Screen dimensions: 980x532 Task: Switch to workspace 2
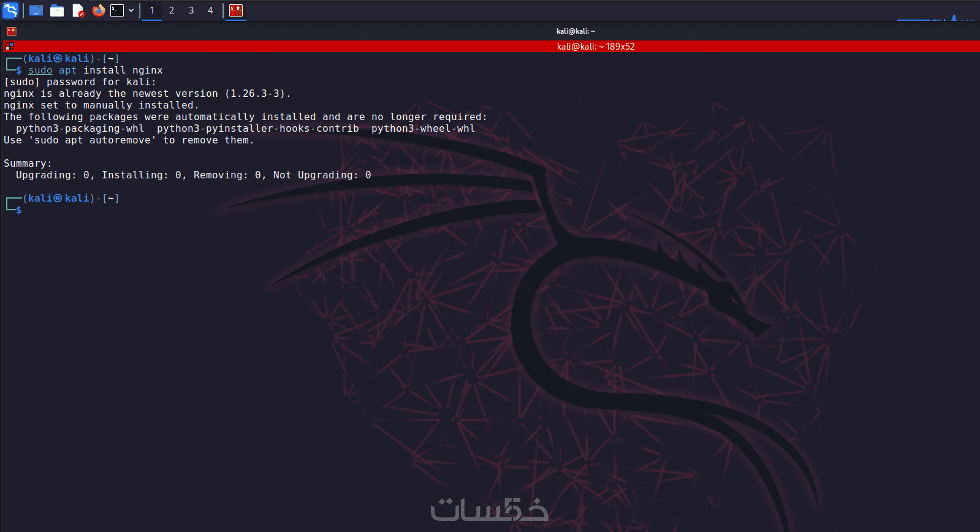(x=172, y=10)
